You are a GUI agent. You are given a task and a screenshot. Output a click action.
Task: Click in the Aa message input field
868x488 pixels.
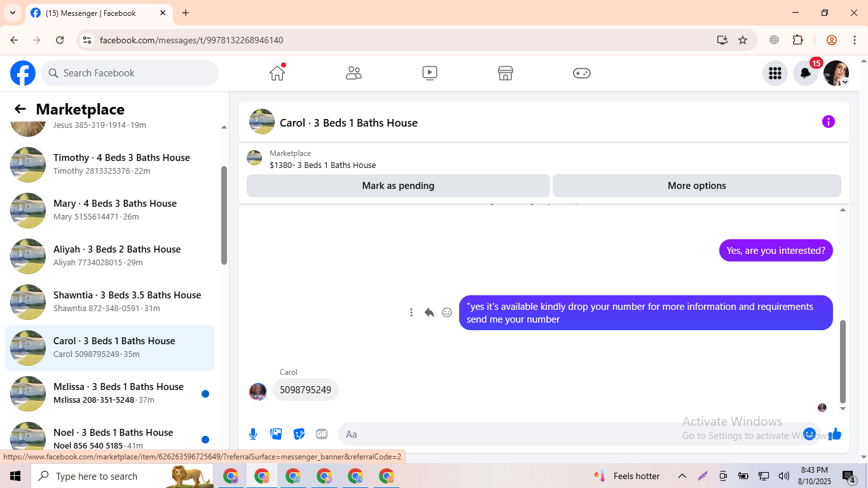point(572,434)
